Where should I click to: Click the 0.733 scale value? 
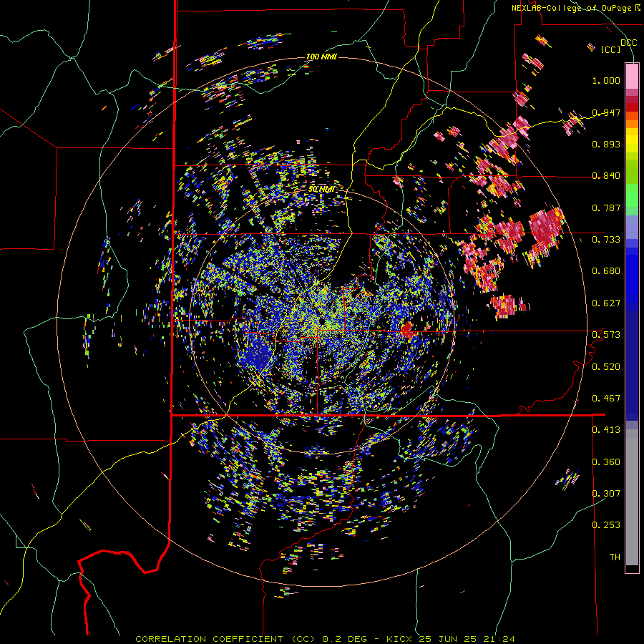pos(606,240)
